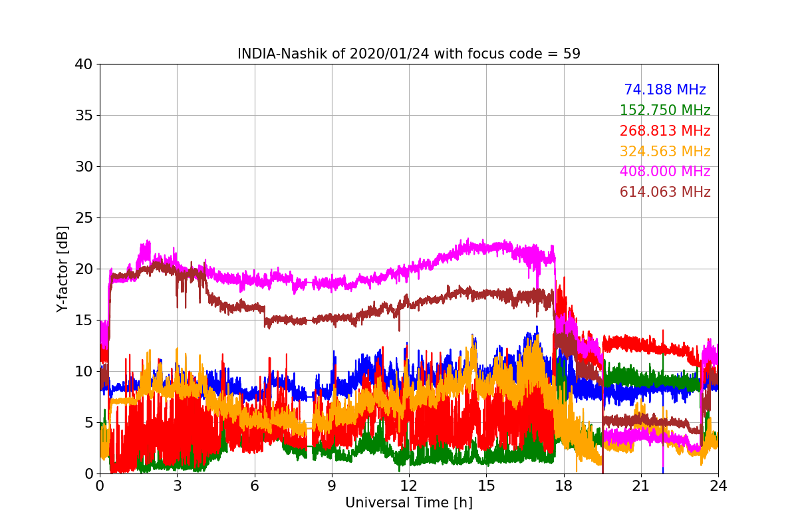Click the x-axis tick value 9
The image size is (798, 532).
[x=332, y=486]
